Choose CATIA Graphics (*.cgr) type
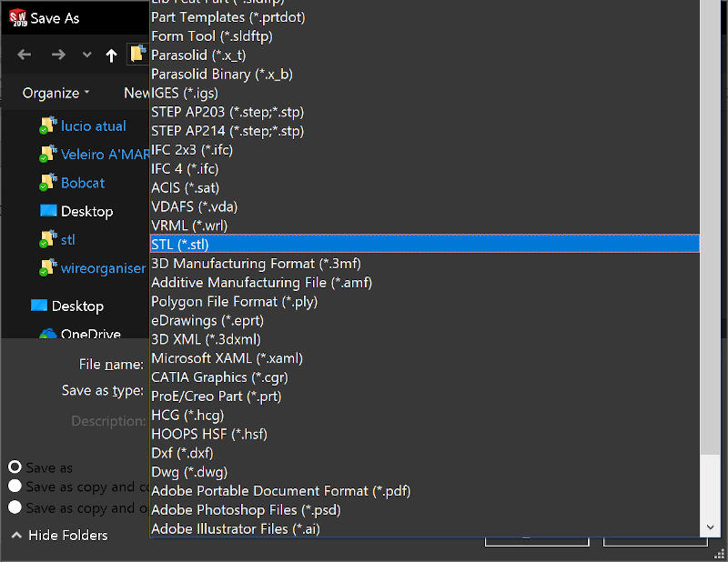This screenshot has height=562, width=728. 424,377
